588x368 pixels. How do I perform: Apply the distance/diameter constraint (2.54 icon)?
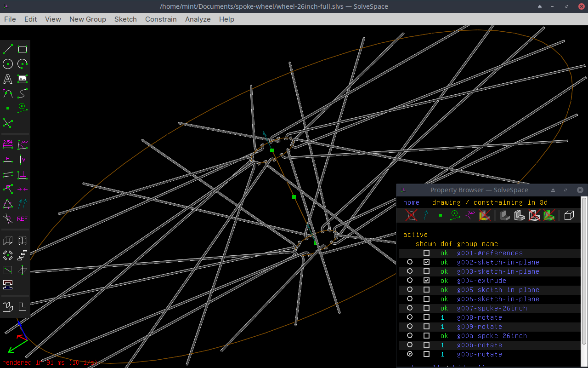point(8,145)
